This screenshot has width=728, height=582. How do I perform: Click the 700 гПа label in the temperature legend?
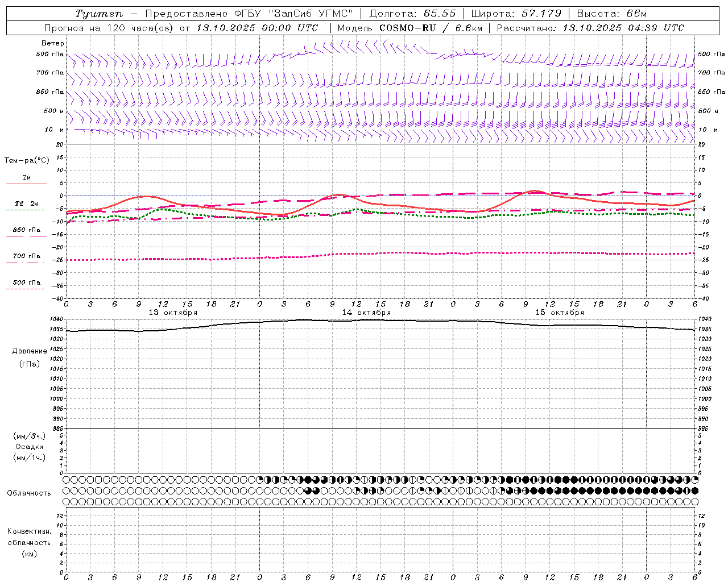coord(27,256)
